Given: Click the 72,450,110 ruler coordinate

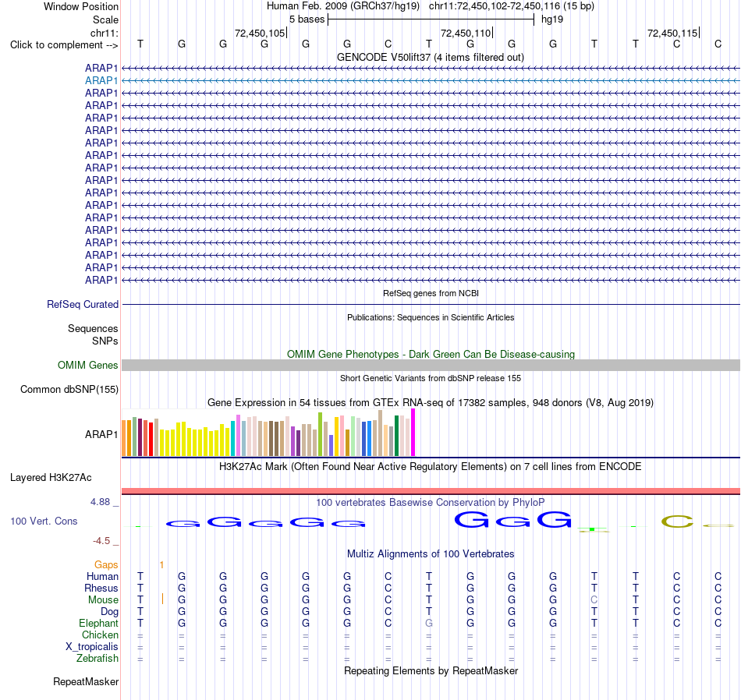Looking at the screenshot, I should coord(466,33).
